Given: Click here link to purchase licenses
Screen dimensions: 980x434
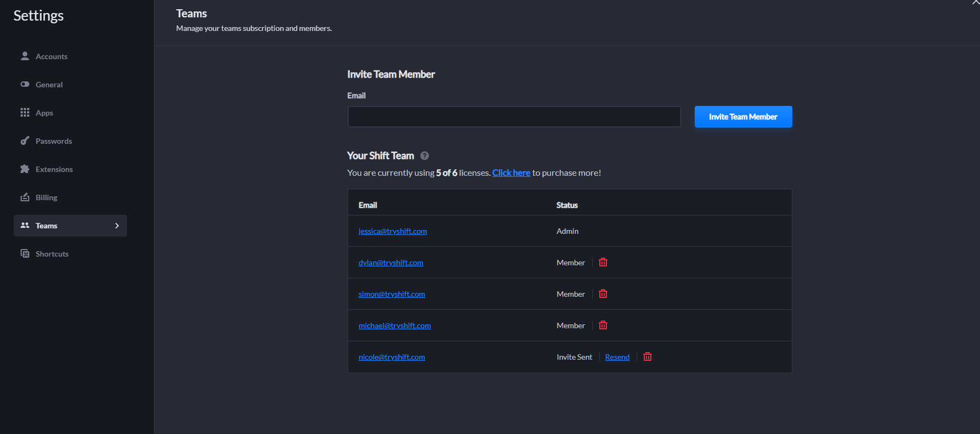Looking at the screenshot, I should click(x=511, y=173).
